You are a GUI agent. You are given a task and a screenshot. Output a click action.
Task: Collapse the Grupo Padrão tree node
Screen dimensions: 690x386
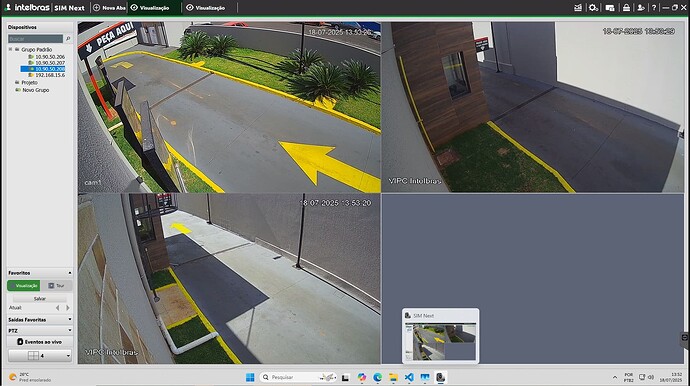11,49
